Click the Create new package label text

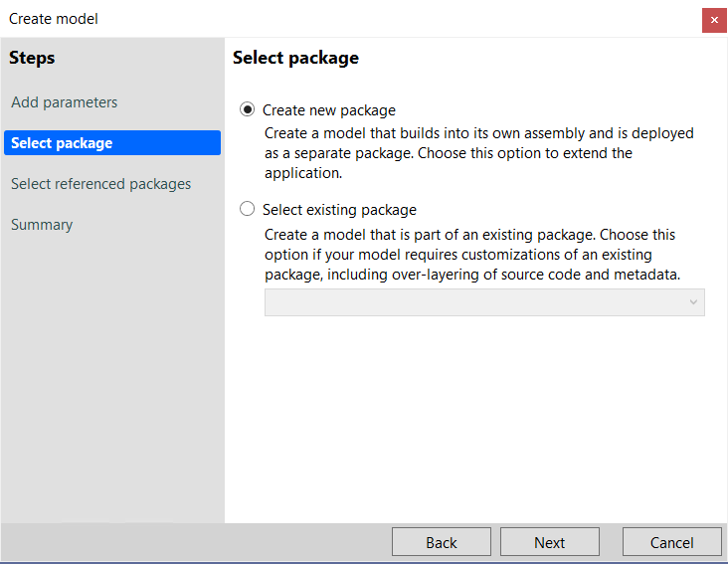point(329,110)
